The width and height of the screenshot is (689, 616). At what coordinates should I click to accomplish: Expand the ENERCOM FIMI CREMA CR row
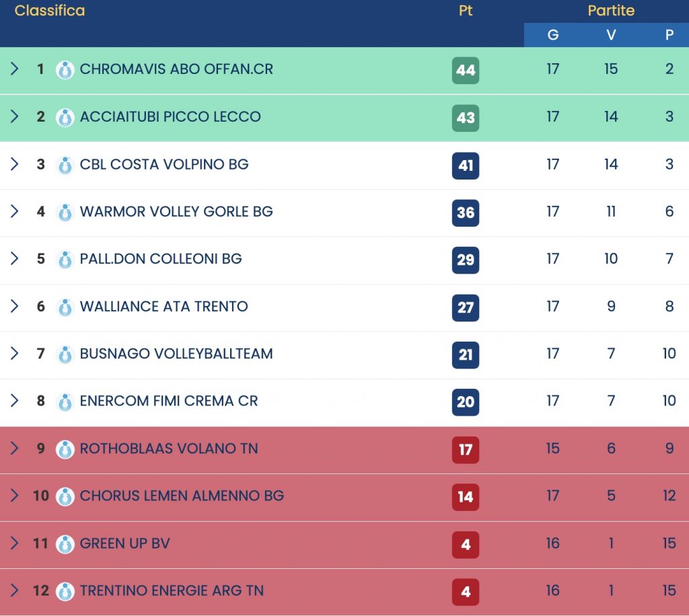(x=14, y=401)
